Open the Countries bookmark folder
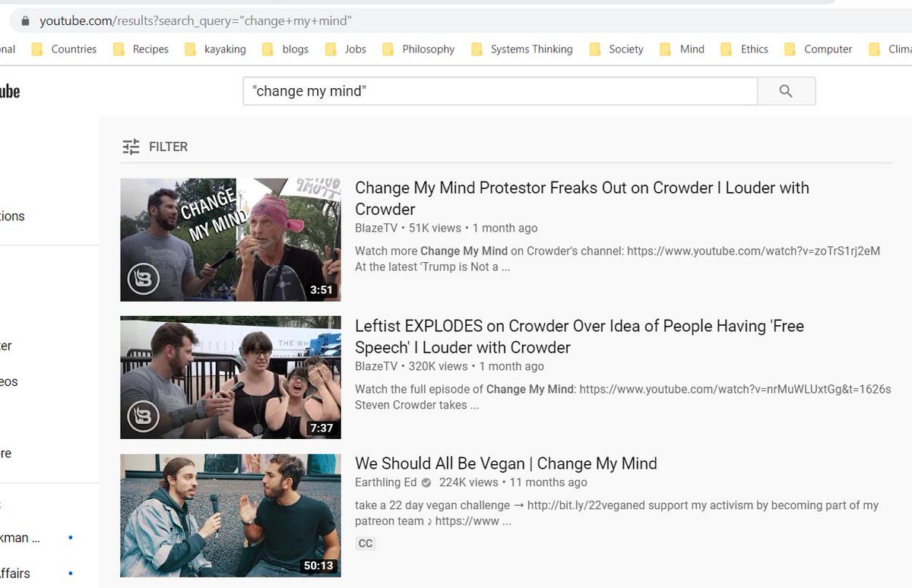 [64, 49]
